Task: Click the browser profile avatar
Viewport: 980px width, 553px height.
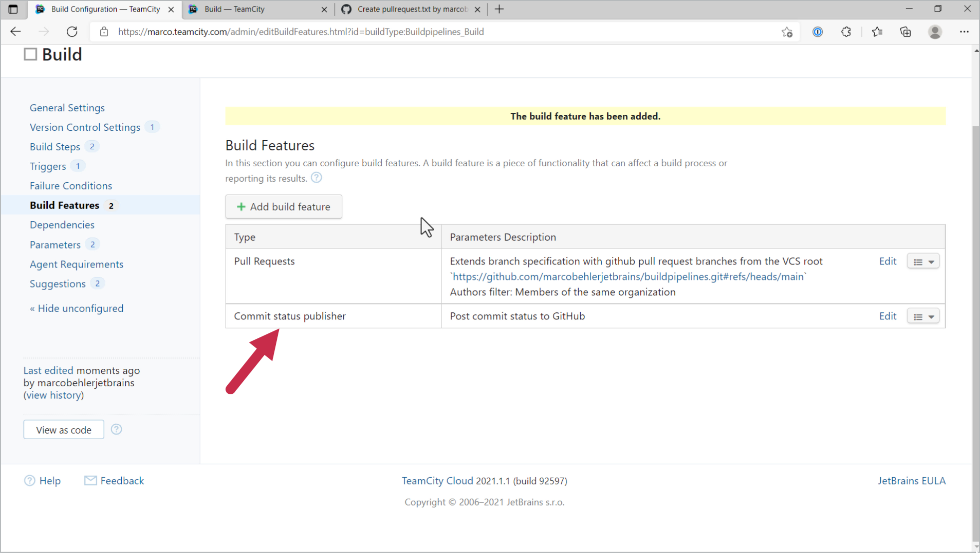Action: 936,31
